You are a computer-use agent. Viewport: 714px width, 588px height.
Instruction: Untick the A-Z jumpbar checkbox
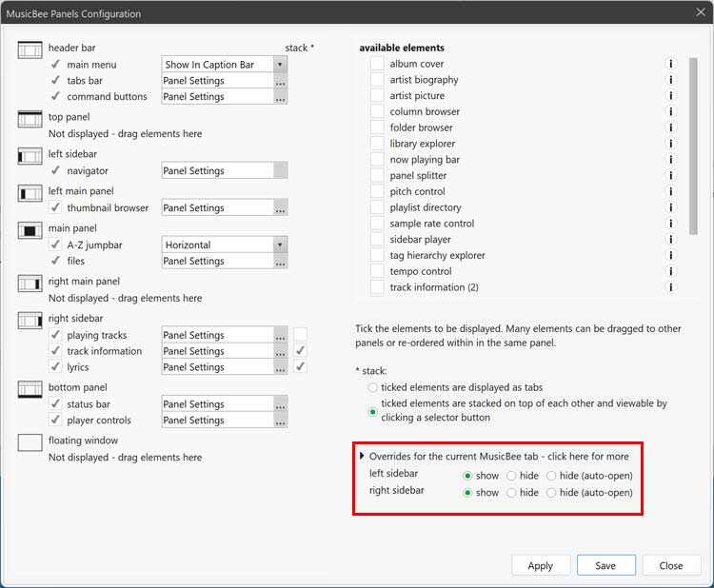(55, 245)
